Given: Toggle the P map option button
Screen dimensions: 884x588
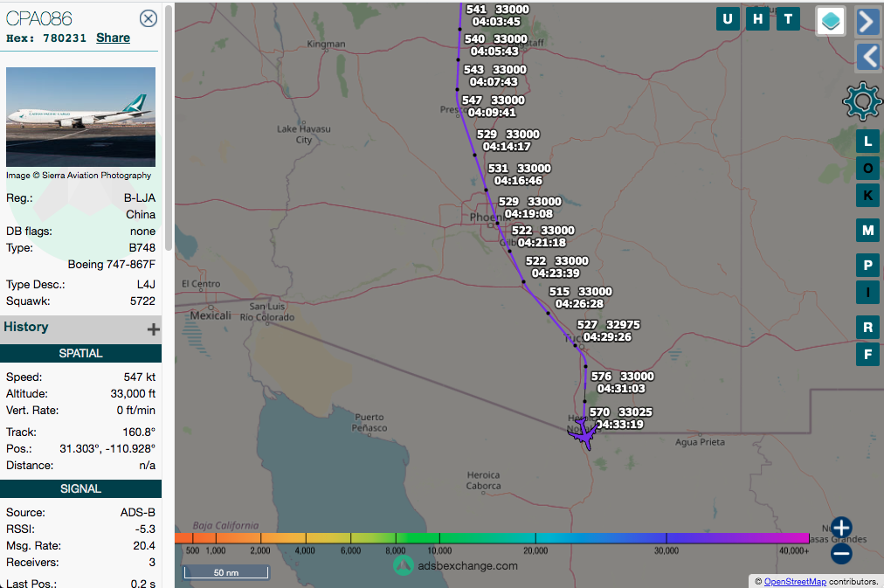Looking at the screenshot, I should pyautogui.click(x=867, y=266).
